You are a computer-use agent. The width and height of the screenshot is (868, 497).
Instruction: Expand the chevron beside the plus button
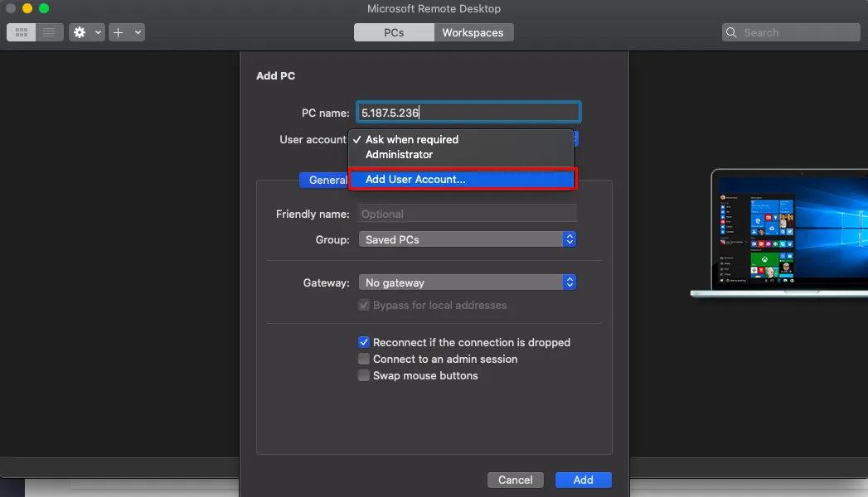(x=138, y=32)
